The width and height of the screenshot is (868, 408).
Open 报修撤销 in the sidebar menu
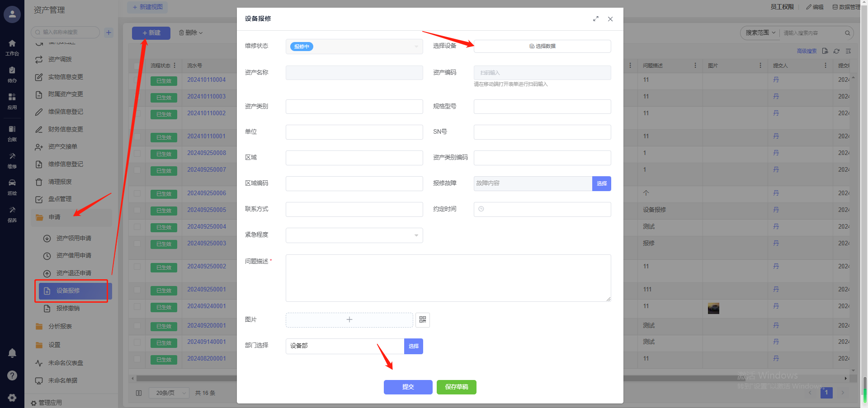[x=68, y=308]
